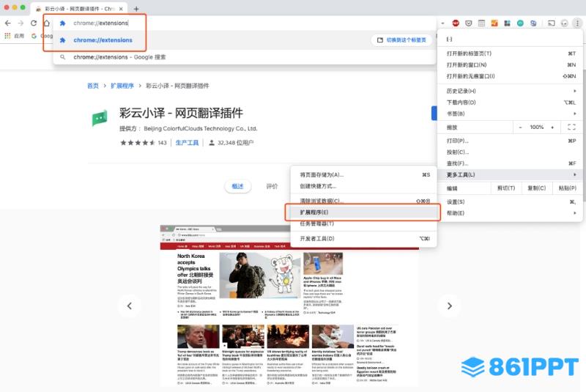Increase zoom with plus button
Image resolution: width=586 pixels, height=392 pixels.
coord(552,127)
